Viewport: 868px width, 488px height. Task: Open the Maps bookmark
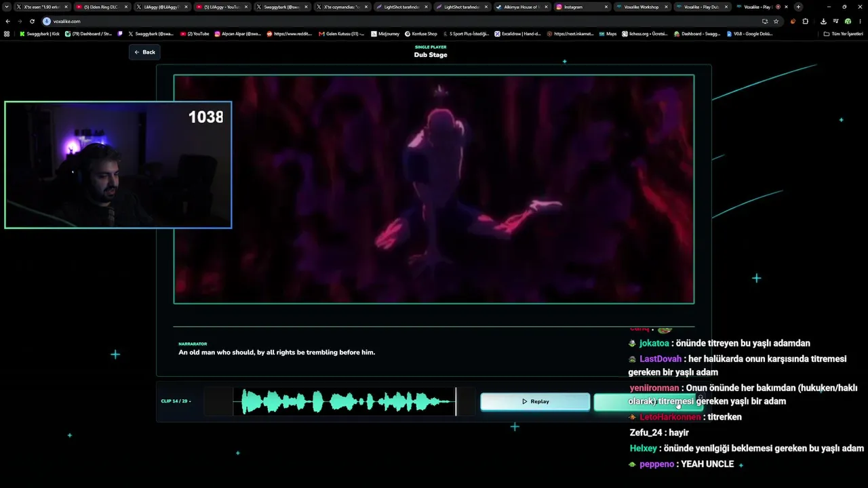[608, 33]
